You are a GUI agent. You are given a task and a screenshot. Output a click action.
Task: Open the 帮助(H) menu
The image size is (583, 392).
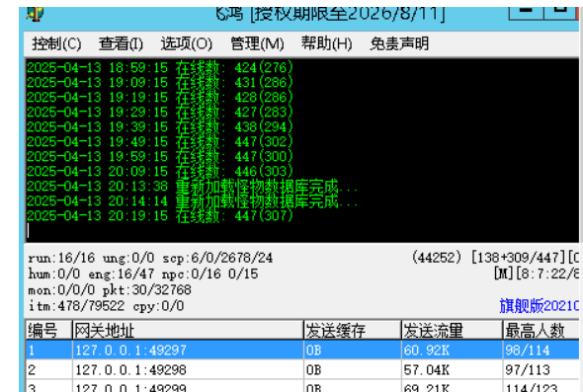point(326,43)
